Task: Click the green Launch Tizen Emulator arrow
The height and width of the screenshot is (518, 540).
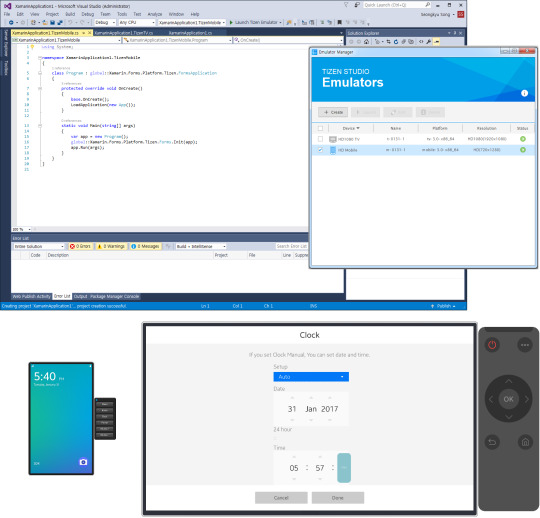Action: tap(231, 22)
